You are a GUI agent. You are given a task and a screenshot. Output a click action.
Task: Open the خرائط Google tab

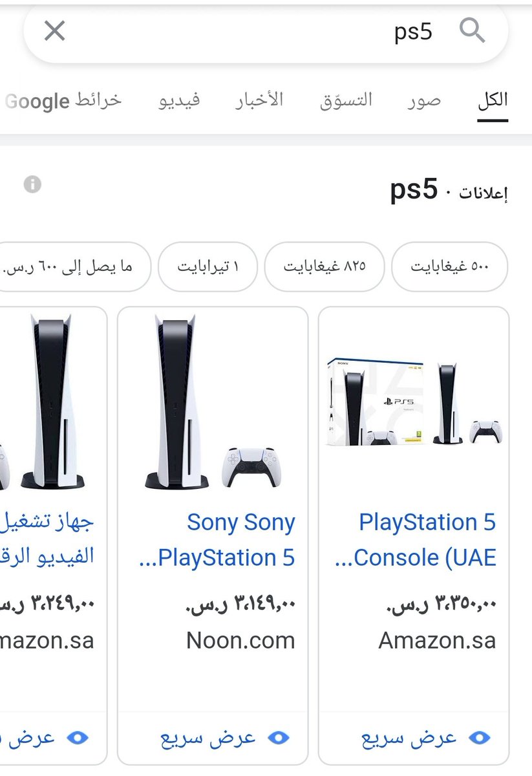click(x=63, y=101)
